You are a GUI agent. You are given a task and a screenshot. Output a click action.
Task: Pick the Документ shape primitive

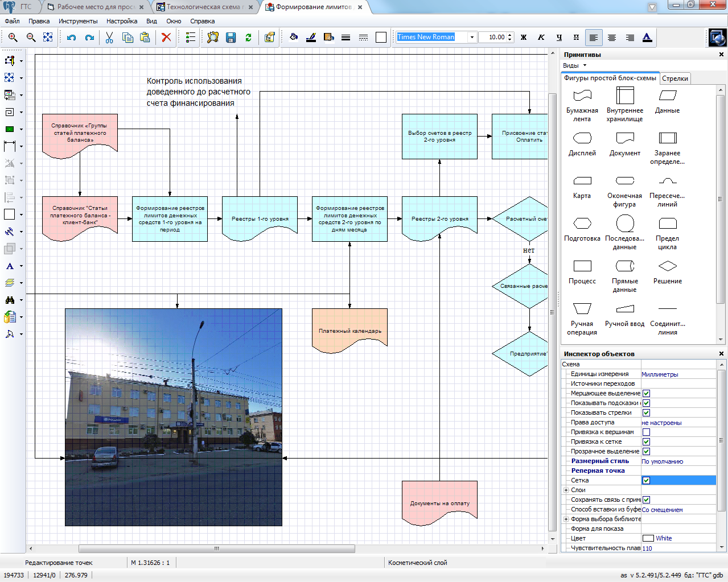tap(624, 138)
